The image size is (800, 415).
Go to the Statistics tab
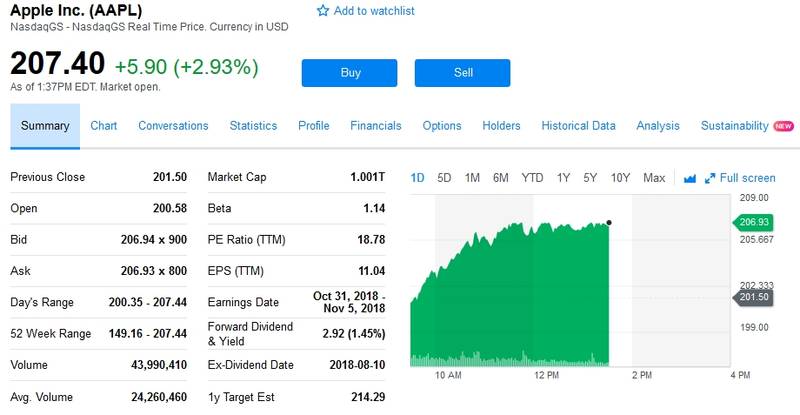point(253,126)
